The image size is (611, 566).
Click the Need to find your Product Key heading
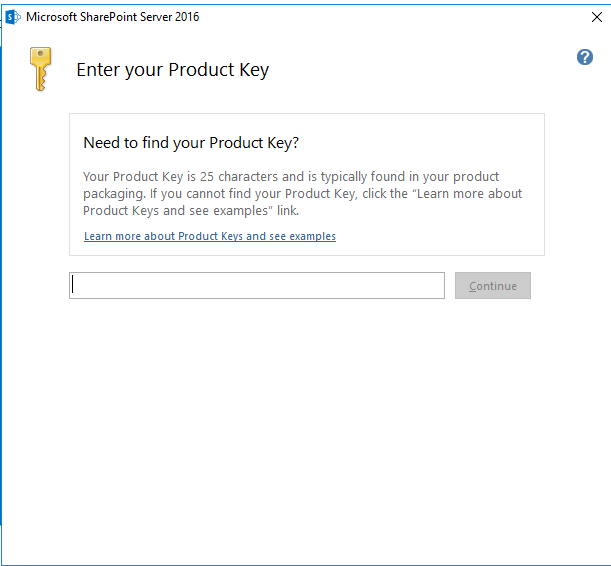(191, 143)
